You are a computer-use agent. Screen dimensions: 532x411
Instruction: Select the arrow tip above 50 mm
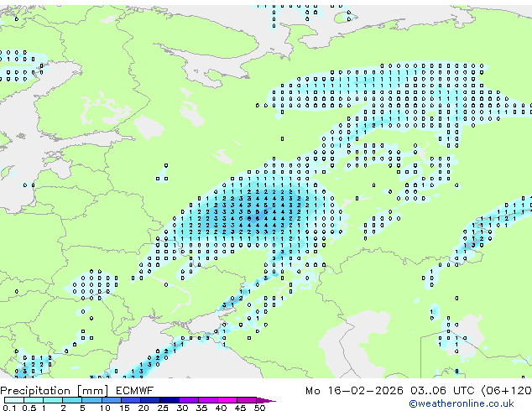click(266, 400)
